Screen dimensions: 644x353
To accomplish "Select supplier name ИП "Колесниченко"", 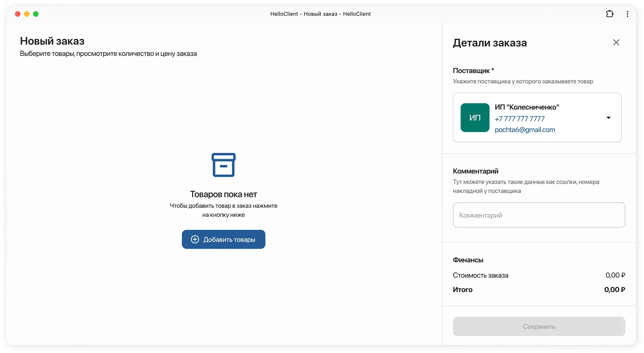I will tap(527, 107).
